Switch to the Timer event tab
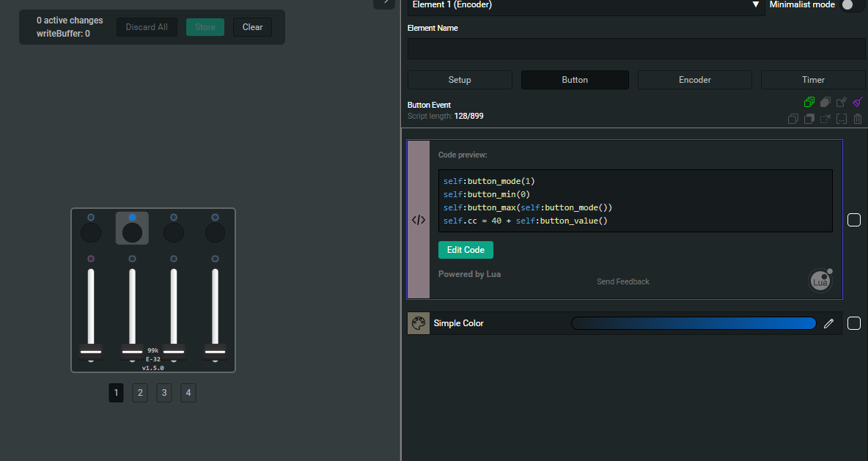 tap(813, 80)
